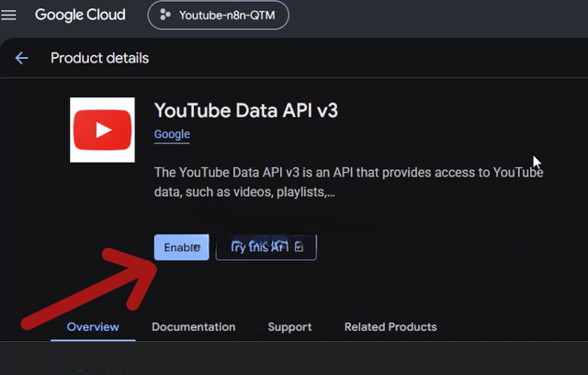The width and height of the screenshot is (588, 375).
Task: Switch to the Overview tab
Action: 93,327
